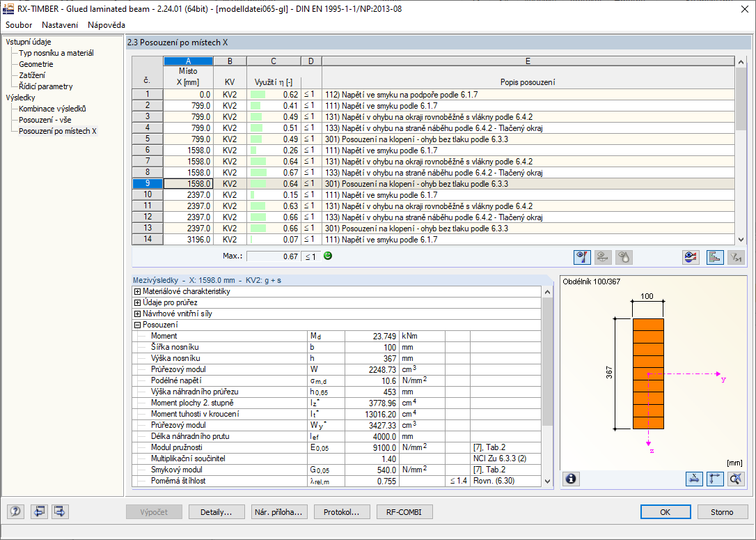The image size is (756, 540).
Task: Click Moment value 23.749 kNm
Action: 371,336
